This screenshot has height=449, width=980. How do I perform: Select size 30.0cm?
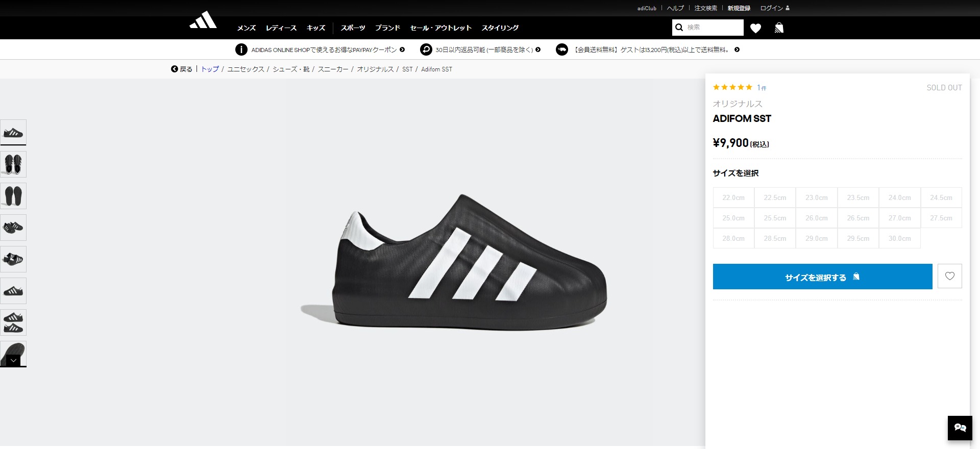(x=899, y=238)
